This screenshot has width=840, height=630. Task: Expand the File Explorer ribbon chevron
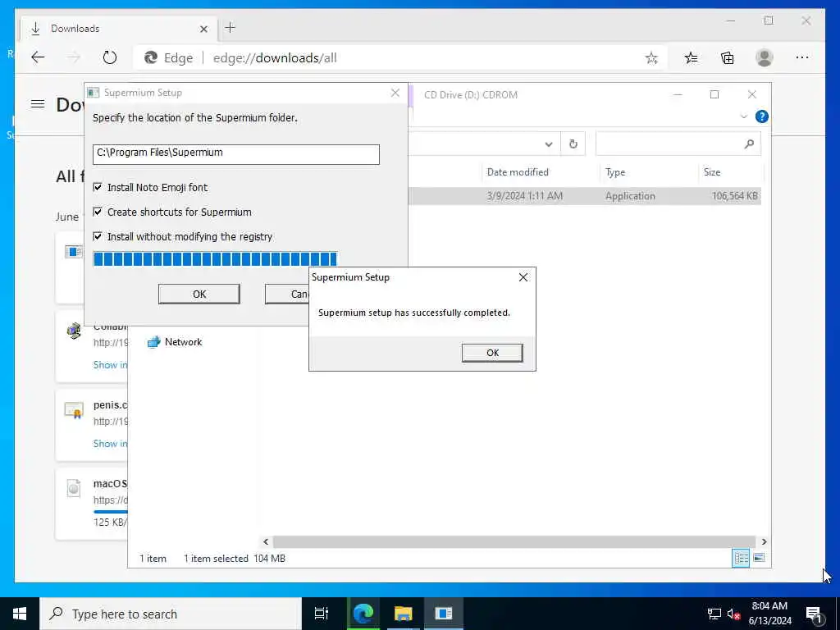click(x=743, y=116)
